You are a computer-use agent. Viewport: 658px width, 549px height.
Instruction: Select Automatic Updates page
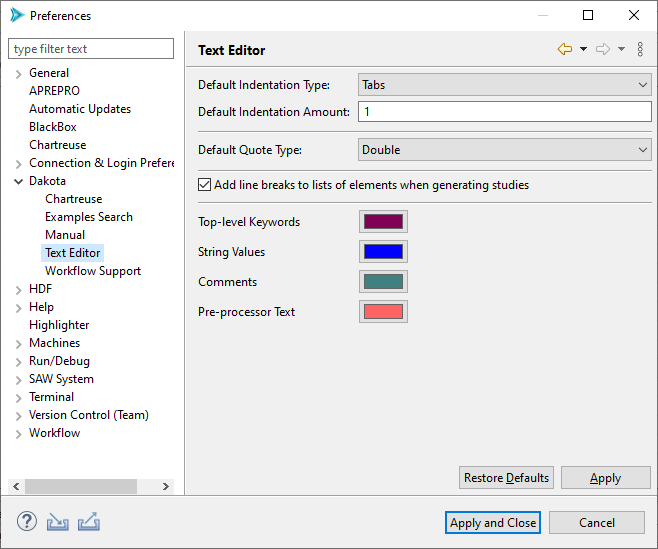click(x=80, y=109)
